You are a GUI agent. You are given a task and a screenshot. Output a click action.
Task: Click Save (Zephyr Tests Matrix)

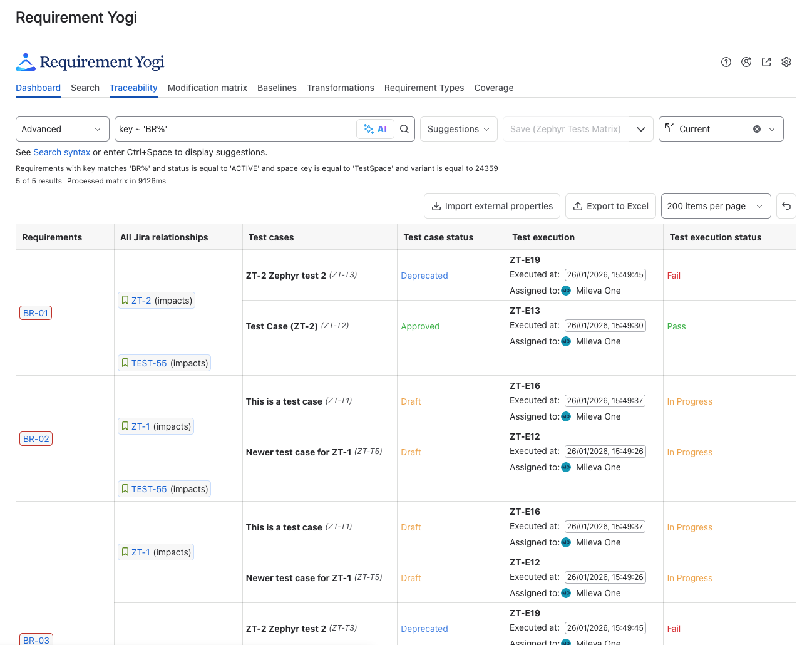point(565,129)
